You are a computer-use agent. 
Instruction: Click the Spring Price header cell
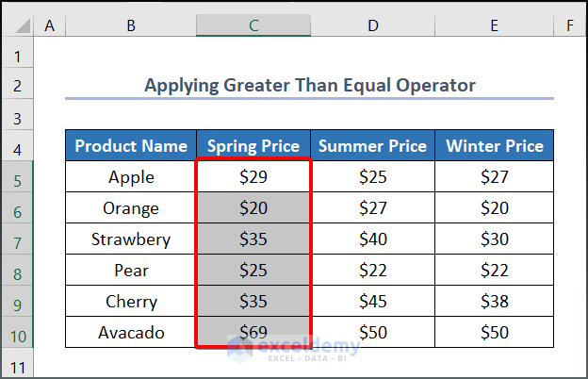[253, 146]
